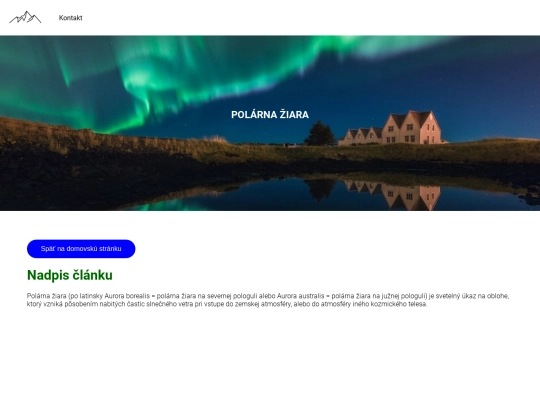Click the words 'Aurora australis' in paragraph
540x405 pixels.
(x=301, y=296)
